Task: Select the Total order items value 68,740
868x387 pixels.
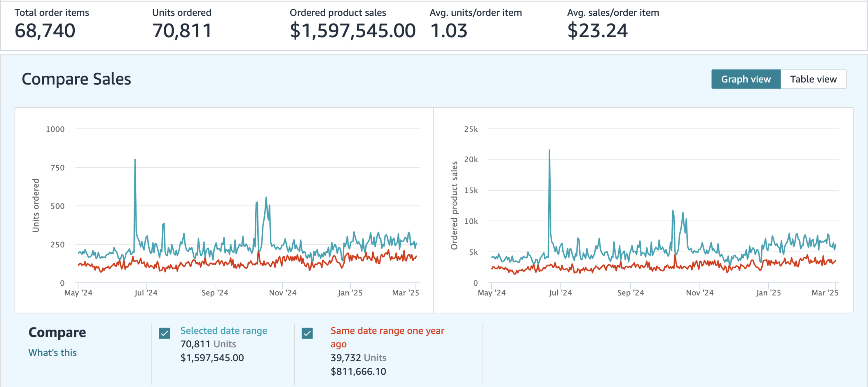Action: [45, 31]
